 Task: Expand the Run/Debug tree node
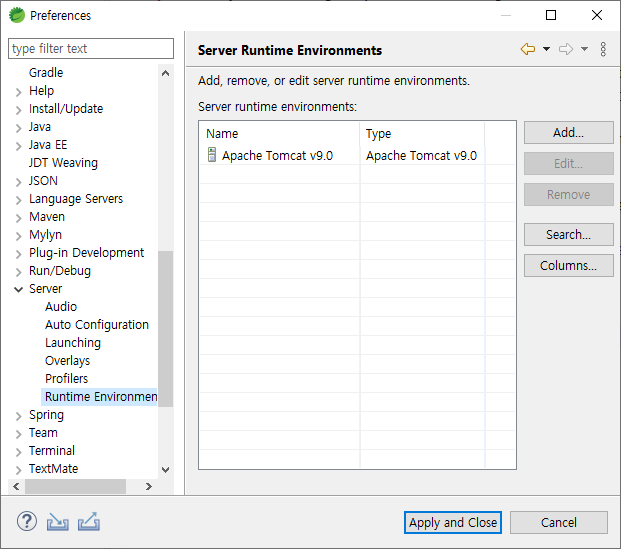(18, 272)
